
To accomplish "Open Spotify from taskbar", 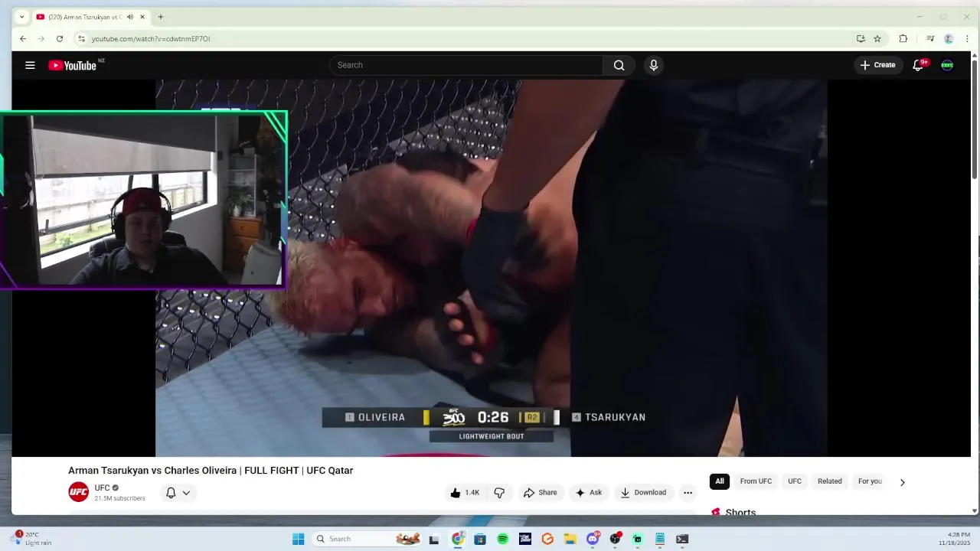I will (x=502, y=539).
